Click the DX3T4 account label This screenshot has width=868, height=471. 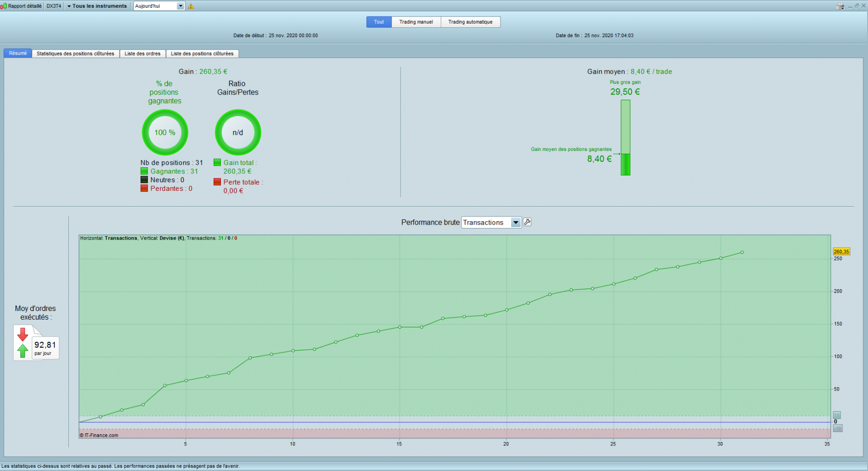tap(54, 6)
